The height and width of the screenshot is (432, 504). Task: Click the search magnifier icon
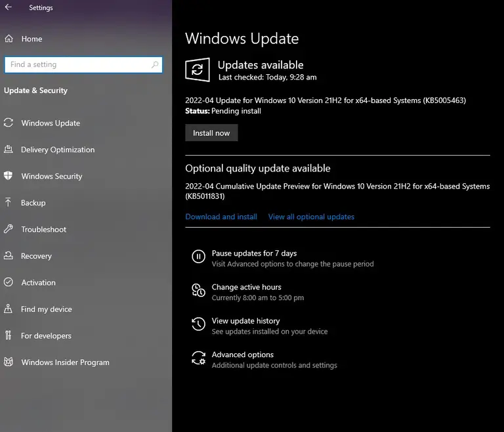(155, 64)
